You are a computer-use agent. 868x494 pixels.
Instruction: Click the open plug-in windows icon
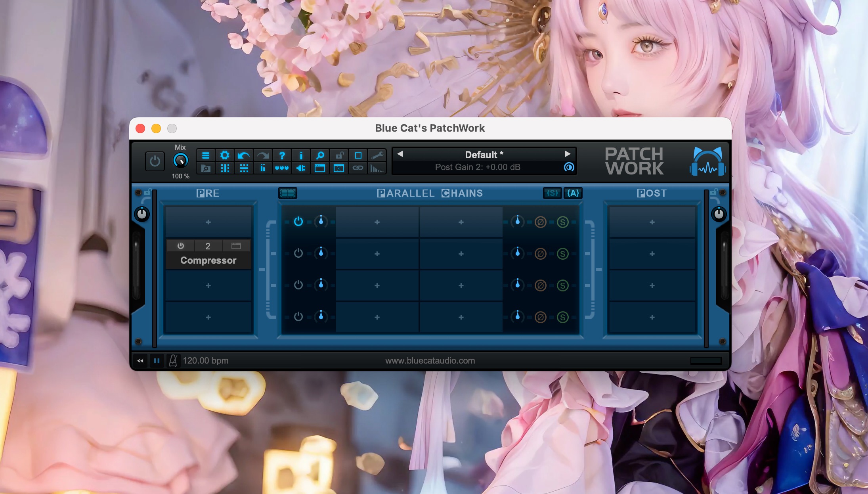pos(320,168)
